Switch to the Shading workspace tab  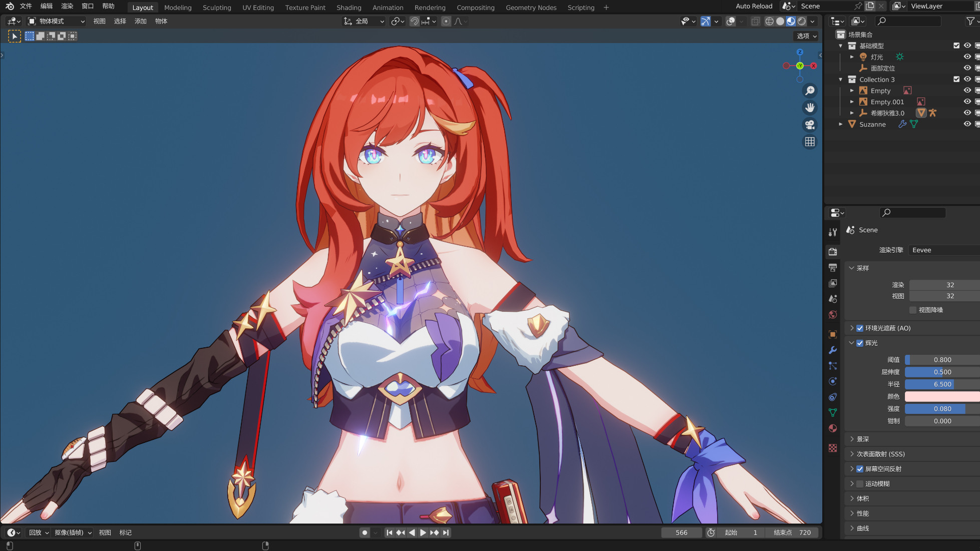349,8
